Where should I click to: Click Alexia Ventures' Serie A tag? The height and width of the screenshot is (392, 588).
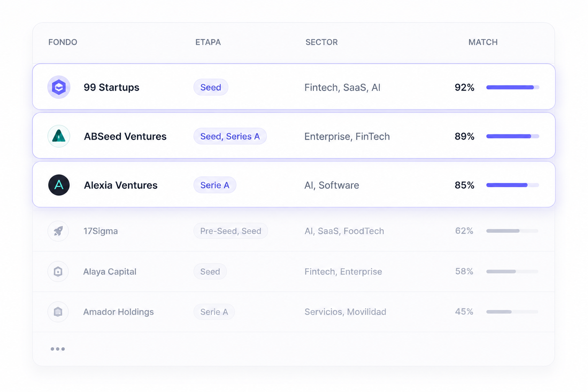coord(215,185)
